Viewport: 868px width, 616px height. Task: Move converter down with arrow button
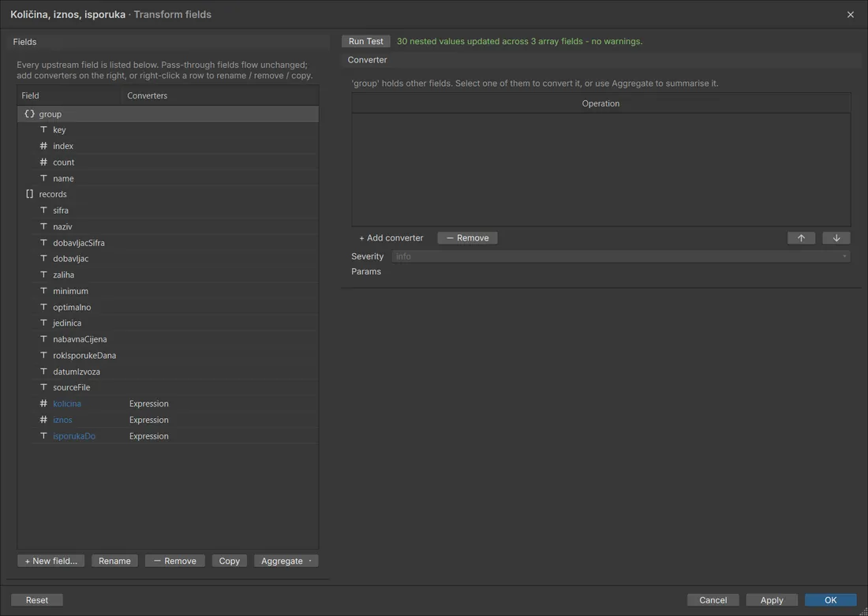click(836, 238)
